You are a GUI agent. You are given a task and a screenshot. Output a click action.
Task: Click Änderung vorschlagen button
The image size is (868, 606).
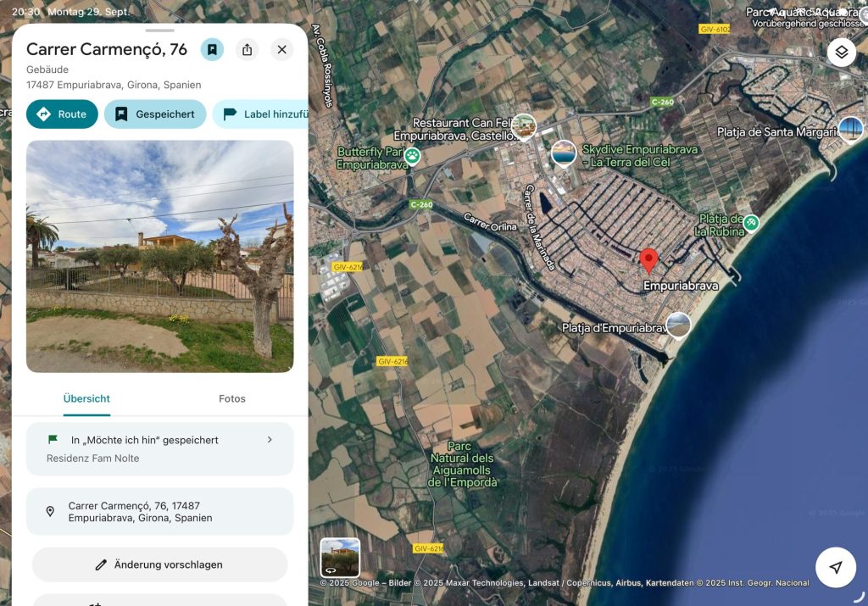pyautogui.click(x=159, y=564)
